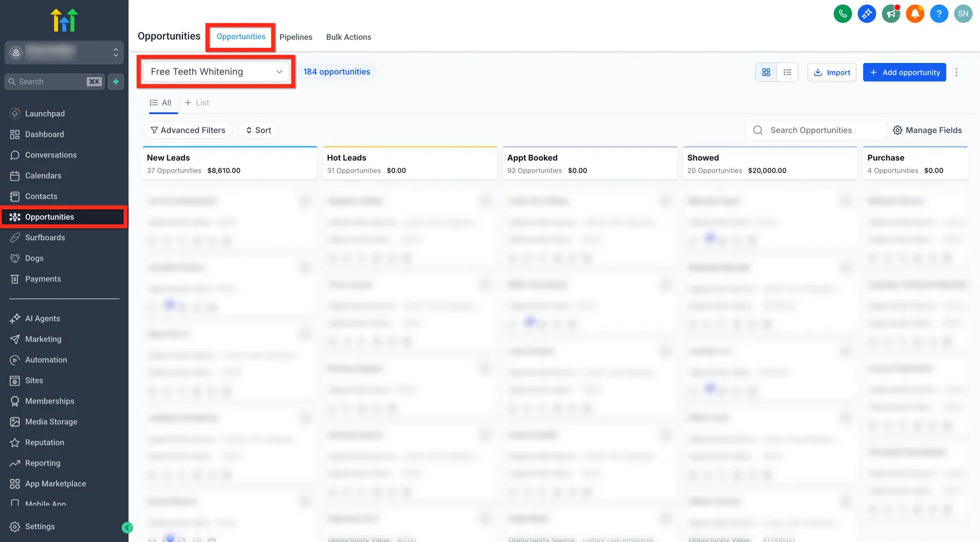Viewport: 980px width, 542px height.
Task: Open the Sort options
Action: [x=258, y=130]
